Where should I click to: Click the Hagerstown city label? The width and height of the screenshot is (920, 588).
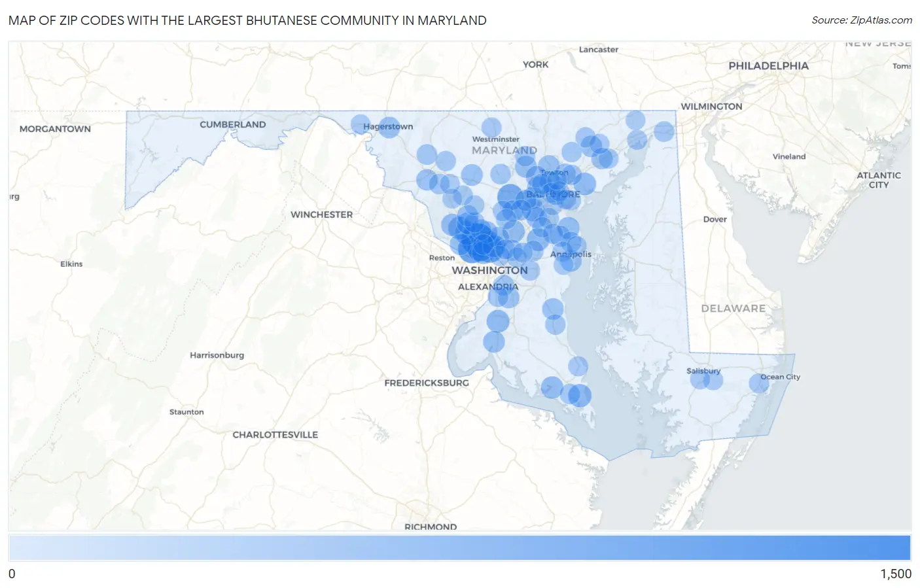(388, 127)
